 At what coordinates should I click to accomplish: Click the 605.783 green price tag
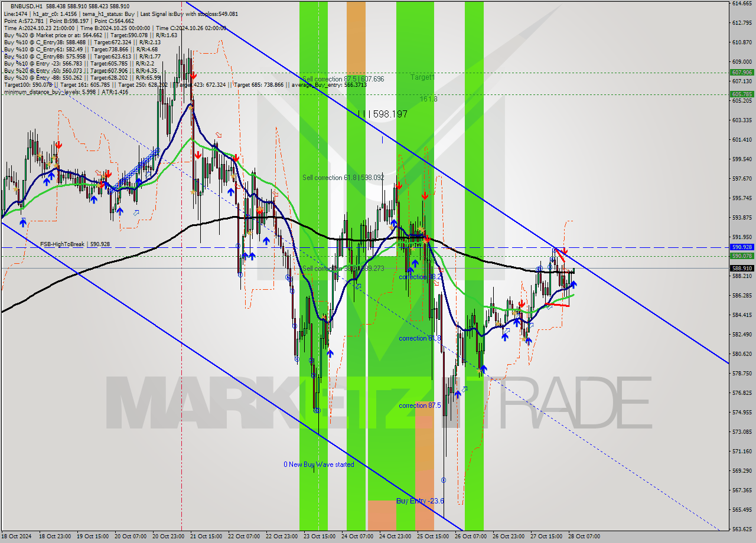(x=742, y=94)
